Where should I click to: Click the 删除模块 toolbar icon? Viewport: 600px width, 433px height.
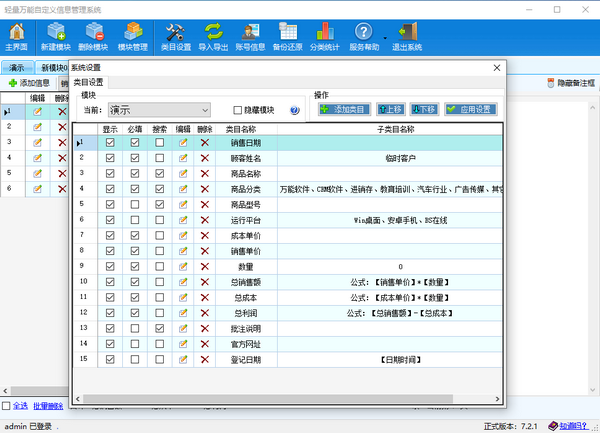pyautogui.click(x=93, y=37)
